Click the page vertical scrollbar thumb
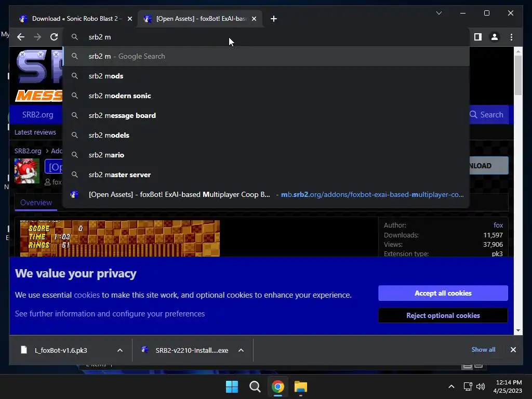The height and width of the screenshot is (399, 532). tap(518, 75)
